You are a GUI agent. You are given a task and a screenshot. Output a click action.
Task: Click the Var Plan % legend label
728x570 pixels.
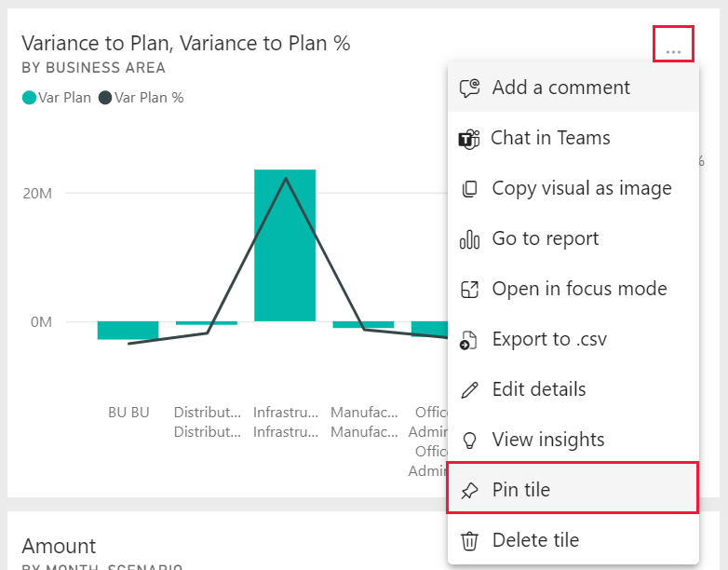click(x=149, y=98)
